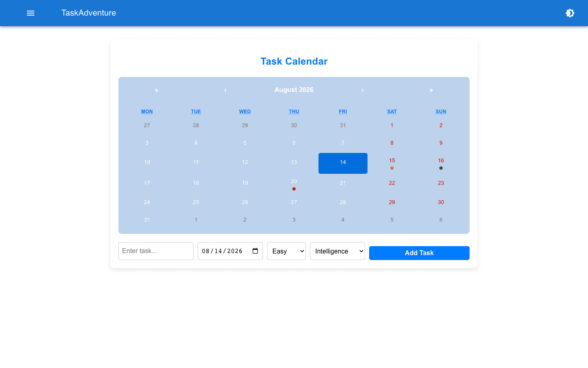Click the Task Calendar heading
588x368 pixels.
point(294,61)
